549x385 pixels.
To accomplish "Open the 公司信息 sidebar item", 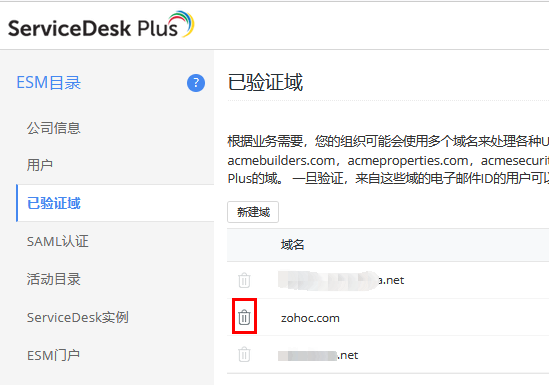I will (x=54, y=128).
